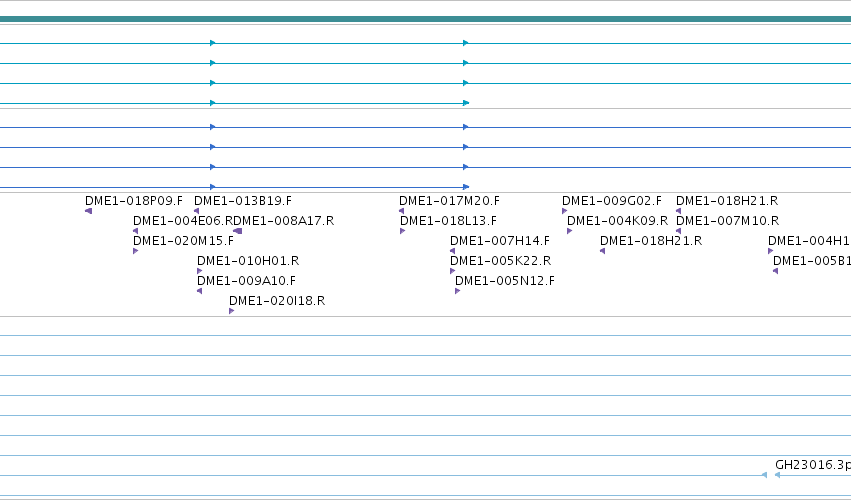
Task: Click the purple arrowhead beneath DME1-009G02.F
Action: click(x=565, y=211)
